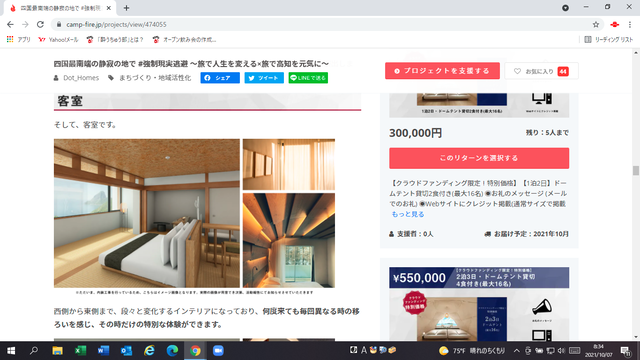Go back to the previous page
The image size is (640, 360).
(10, 24)
